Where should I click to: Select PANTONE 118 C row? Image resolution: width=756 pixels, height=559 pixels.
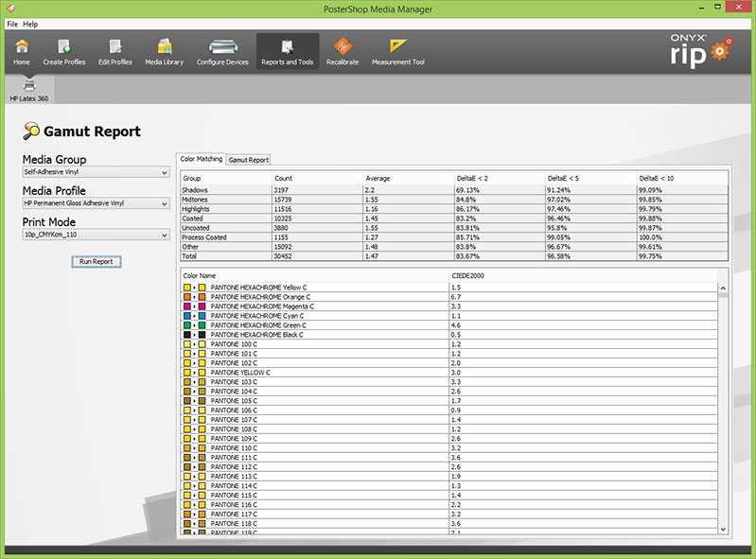click(449, 524)
